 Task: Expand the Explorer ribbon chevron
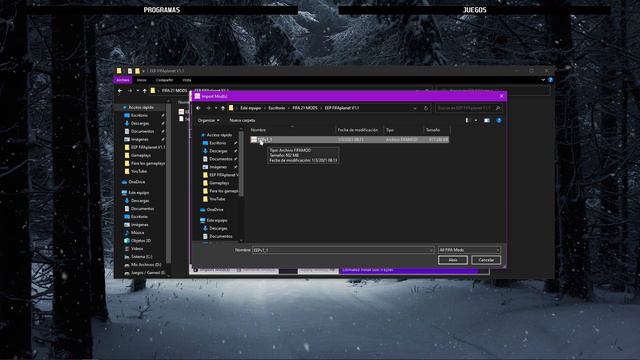click(543, 80)
